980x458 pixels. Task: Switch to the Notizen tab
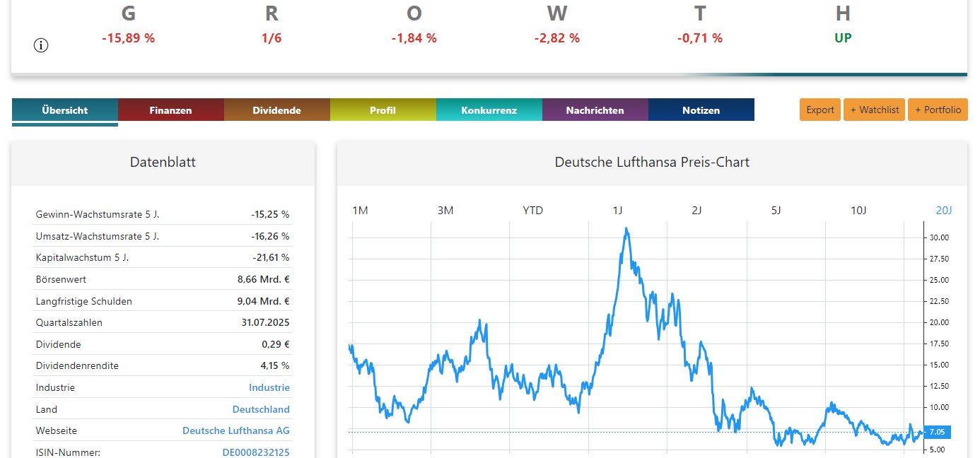[x=701, y=110]
